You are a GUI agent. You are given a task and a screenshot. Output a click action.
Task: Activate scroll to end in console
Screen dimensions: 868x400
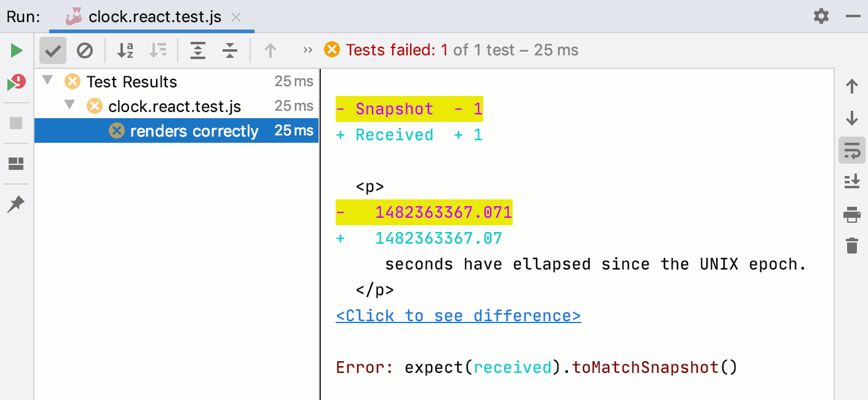click(851, 182)
